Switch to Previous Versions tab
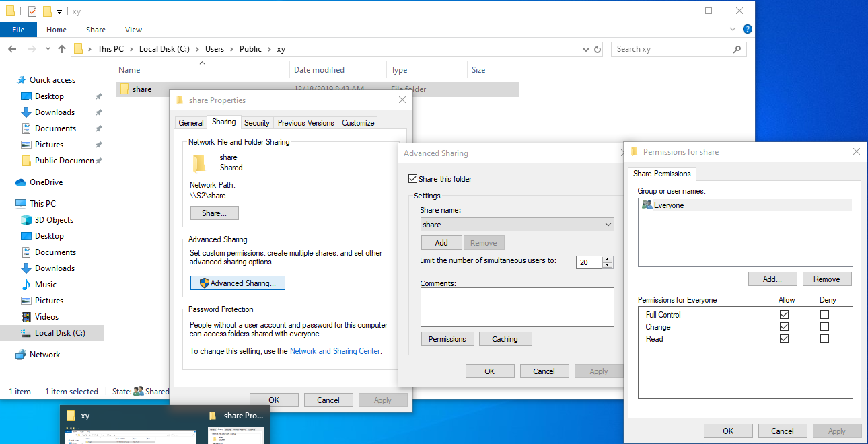Image resolution: width=868 pixels, height=444 pixels. click(306, 123)
